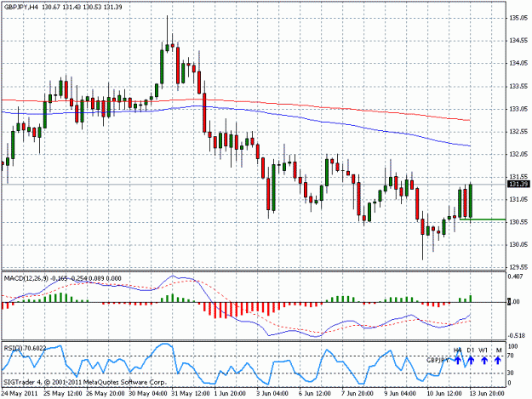The image size is (532, 399).
Task: Select the GBPJPY,H4 chart title text
Action: 20,7
